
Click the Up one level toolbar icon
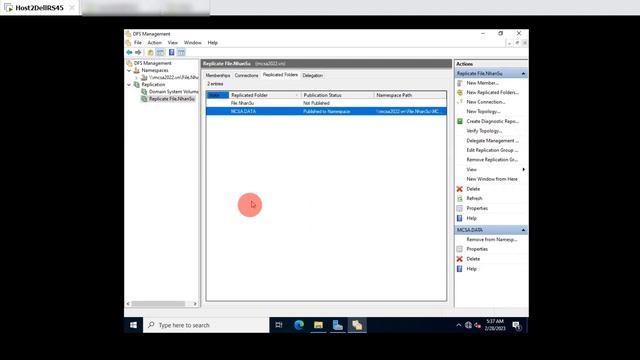click(151, 53)
